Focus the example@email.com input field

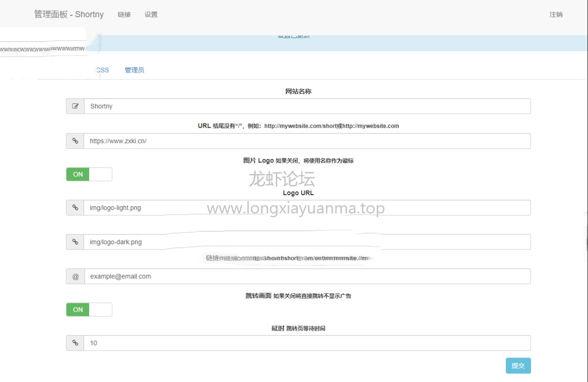pyautogui.click(x=308, y=276)
